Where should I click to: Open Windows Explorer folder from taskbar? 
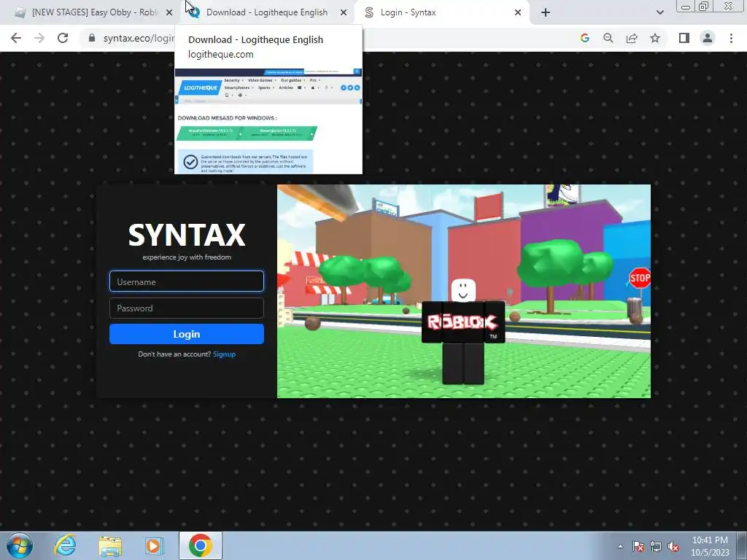point(110,545)
